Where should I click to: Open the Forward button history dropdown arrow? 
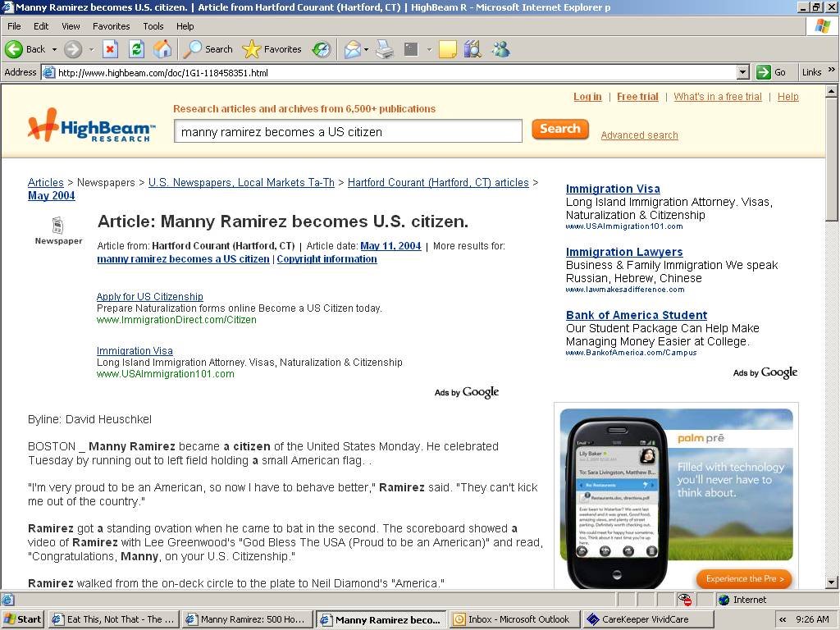91,49
